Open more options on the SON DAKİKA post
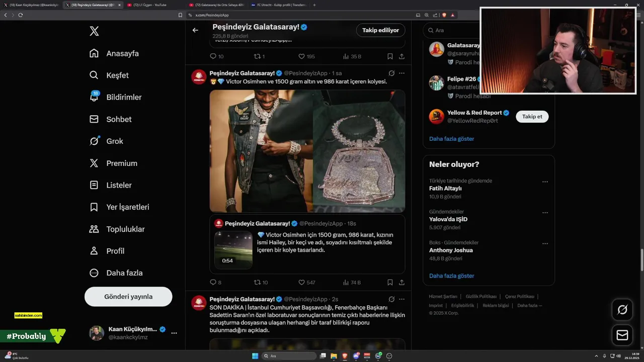 (401, 299)
